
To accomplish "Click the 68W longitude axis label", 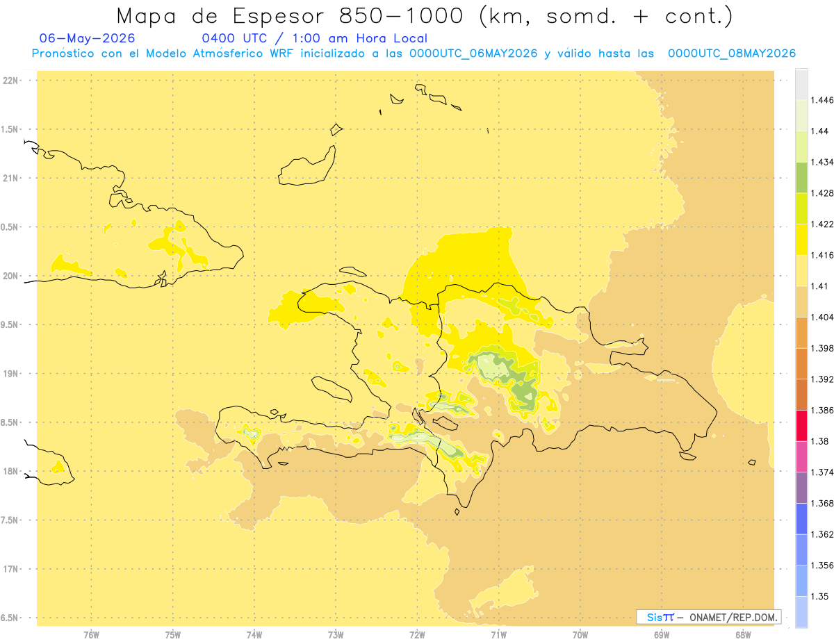I will tap(743, 634).
